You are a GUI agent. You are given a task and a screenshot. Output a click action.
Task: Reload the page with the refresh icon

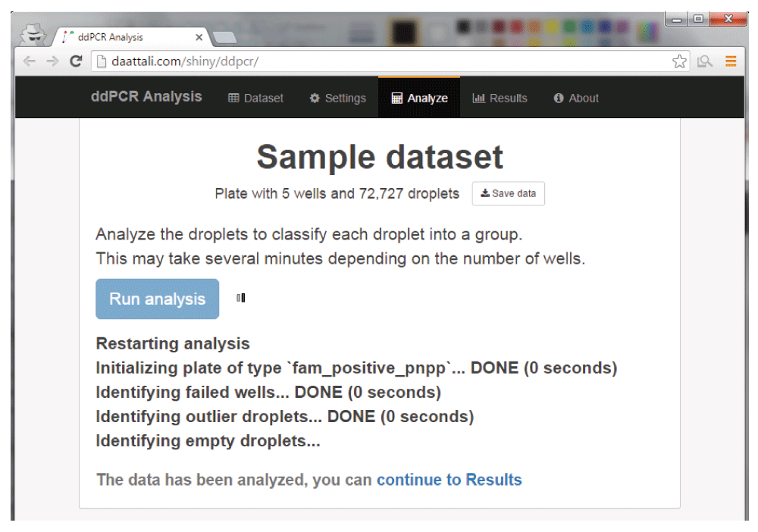[76, 62]
